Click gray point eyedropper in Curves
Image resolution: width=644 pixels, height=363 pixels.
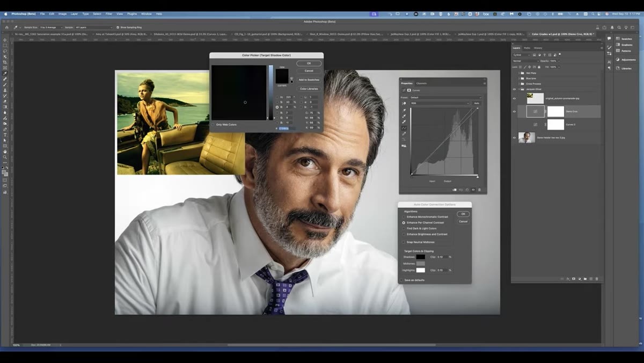click(404, 116)
